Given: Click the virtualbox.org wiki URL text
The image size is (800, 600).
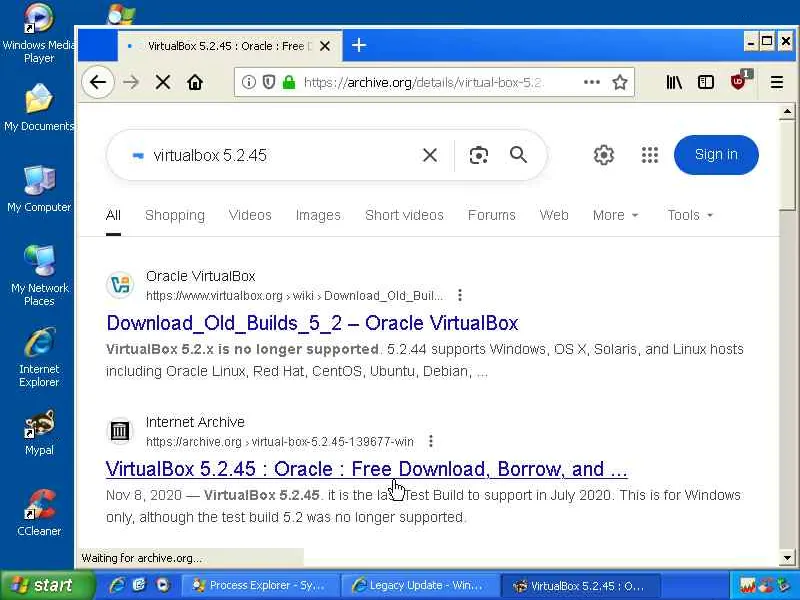Looking at the screenshot, I should pos(294,296).
